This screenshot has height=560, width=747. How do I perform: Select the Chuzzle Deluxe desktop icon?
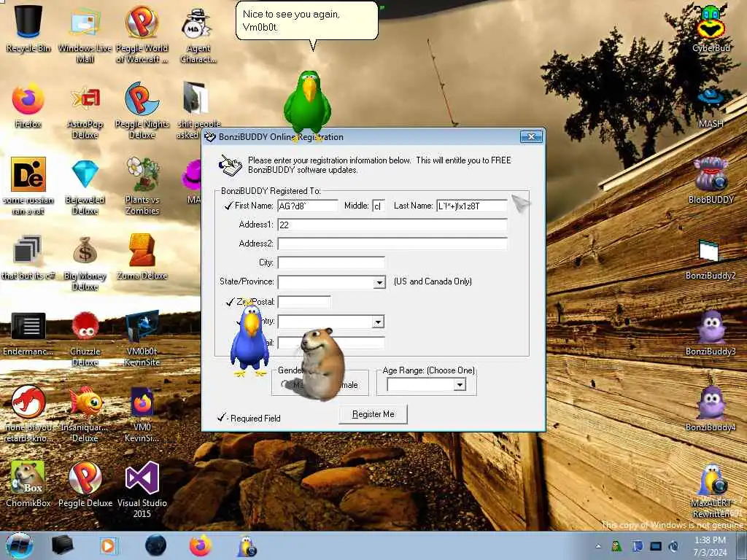coord(85,338)
